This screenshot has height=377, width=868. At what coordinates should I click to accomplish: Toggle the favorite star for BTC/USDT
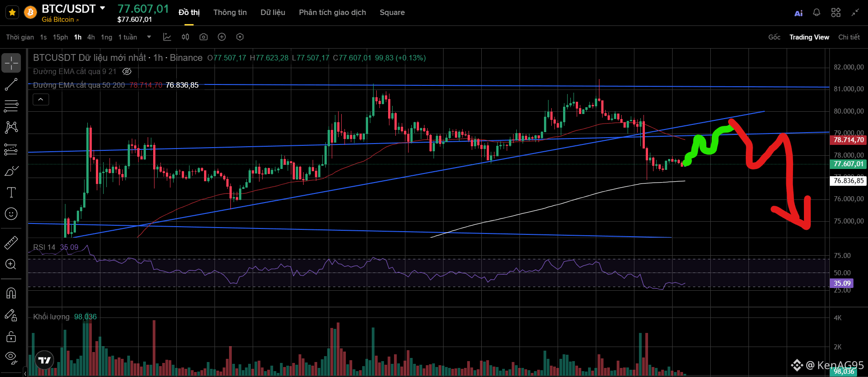pos(12,12)
